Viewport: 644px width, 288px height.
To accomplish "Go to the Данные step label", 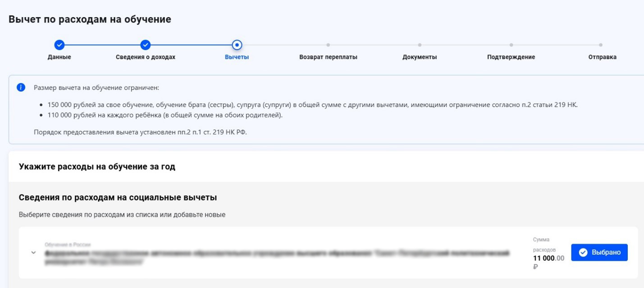I will [x=59, y=57].
